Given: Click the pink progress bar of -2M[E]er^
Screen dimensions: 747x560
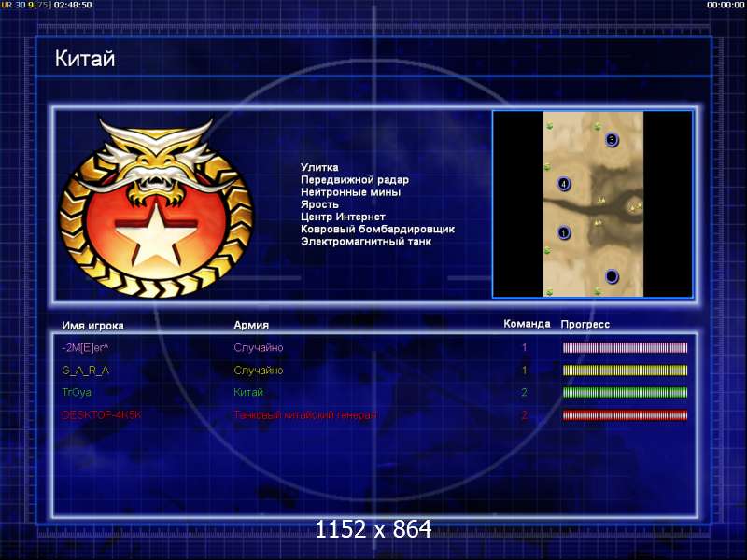Looking at the screenshot, I should pyautogui.click(x=625, y=347).
